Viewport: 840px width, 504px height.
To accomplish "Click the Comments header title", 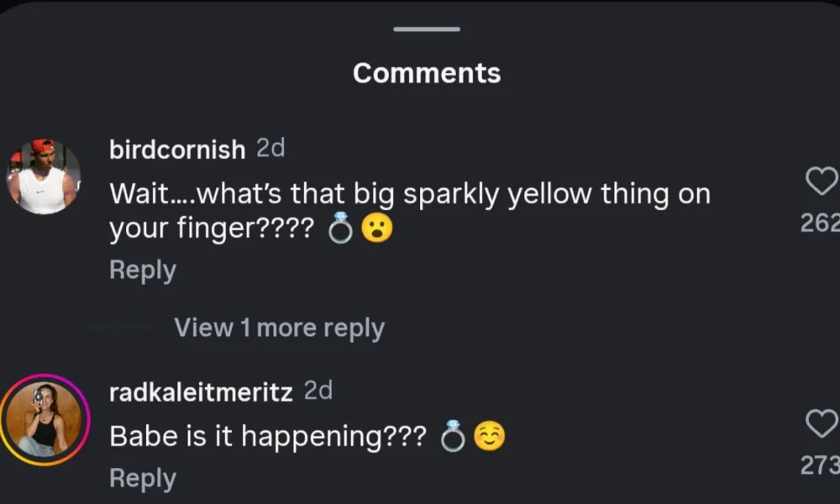I will point(427,73).
